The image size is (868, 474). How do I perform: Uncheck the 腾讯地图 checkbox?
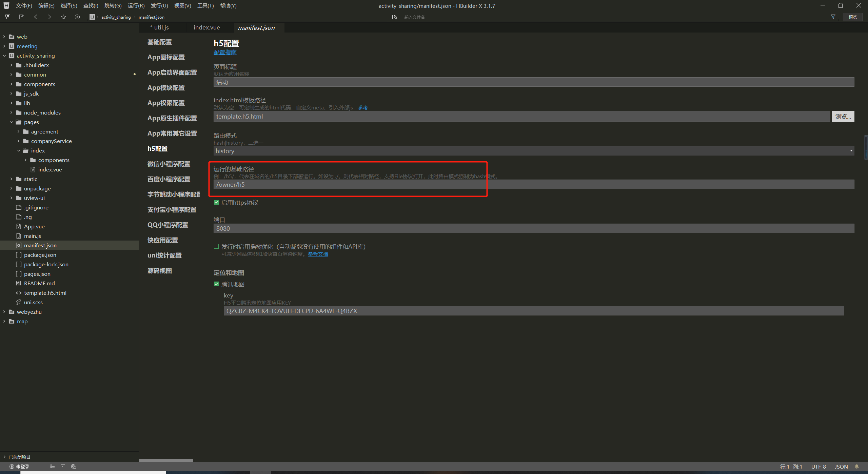click(216, 284)
